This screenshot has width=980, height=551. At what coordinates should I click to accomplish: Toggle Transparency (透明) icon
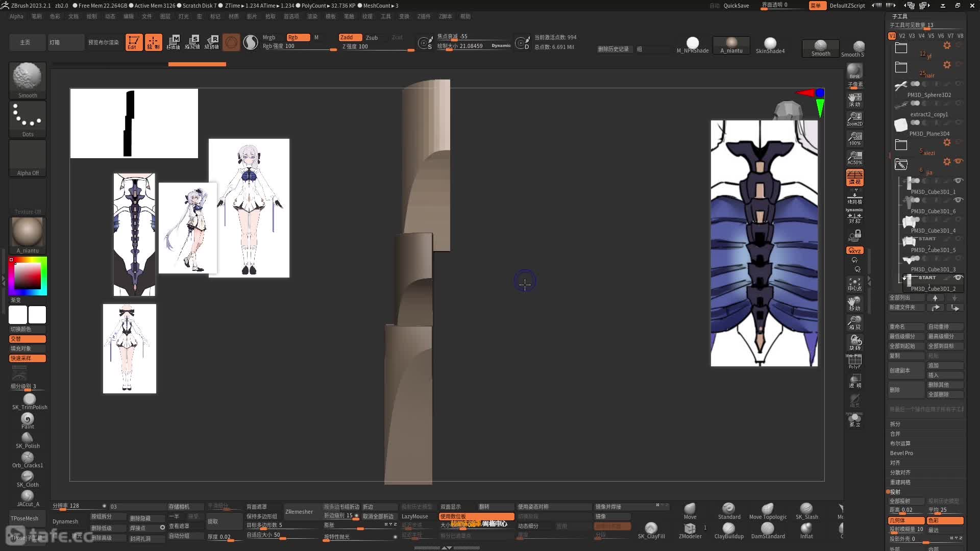pyautogui.click(x=854, y=381)
